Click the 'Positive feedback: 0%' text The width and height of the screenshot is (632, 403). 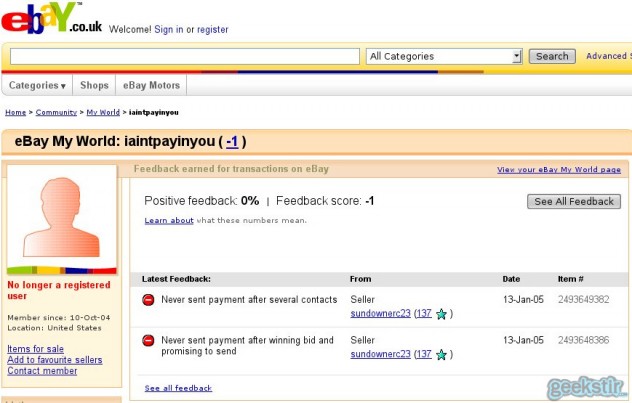202,201
